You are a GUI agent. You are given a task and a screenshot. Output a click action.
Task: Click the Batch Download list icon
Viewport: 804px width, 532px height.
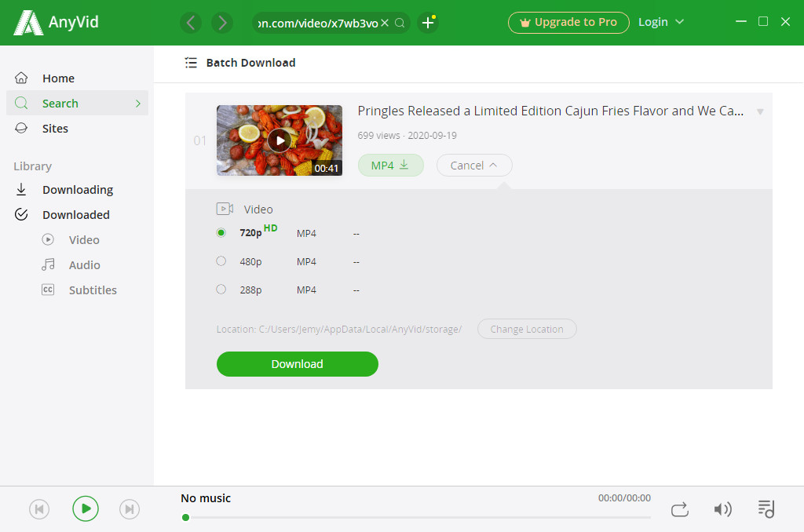click(x=191, y=63)
